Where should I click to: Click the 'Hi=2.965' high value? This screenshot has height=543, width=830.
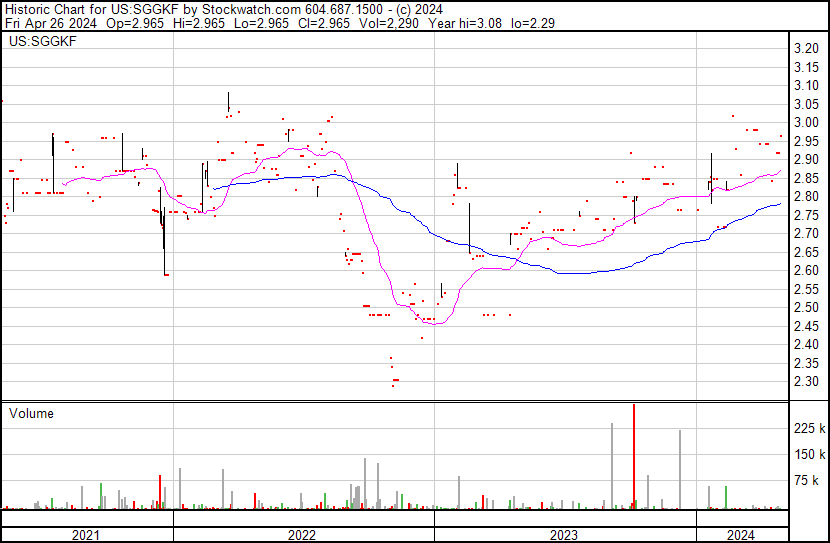[x=199, y=23]
